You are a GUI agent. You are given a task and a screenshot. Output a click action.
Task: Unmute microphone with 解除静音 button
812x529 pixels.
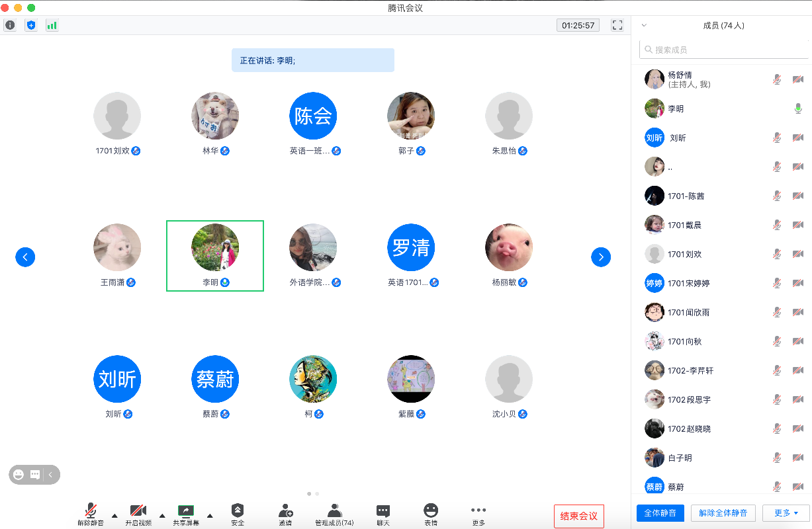(x=91, y=514)
